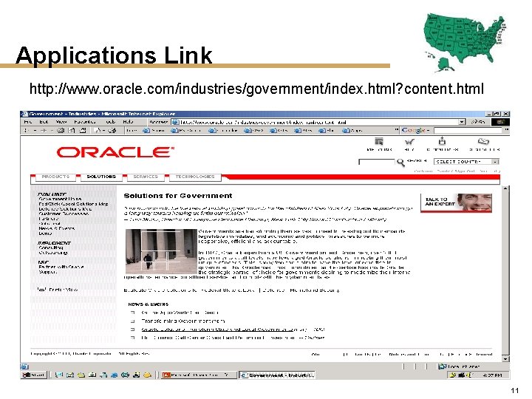Click the Go button beside address bar
Viewport: 532px width, 399px height.
(x=479, y=122)
